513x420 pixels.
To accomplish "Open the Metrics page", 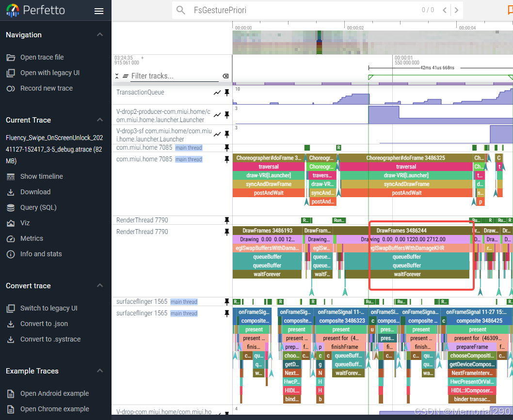I will coord(32,239).
